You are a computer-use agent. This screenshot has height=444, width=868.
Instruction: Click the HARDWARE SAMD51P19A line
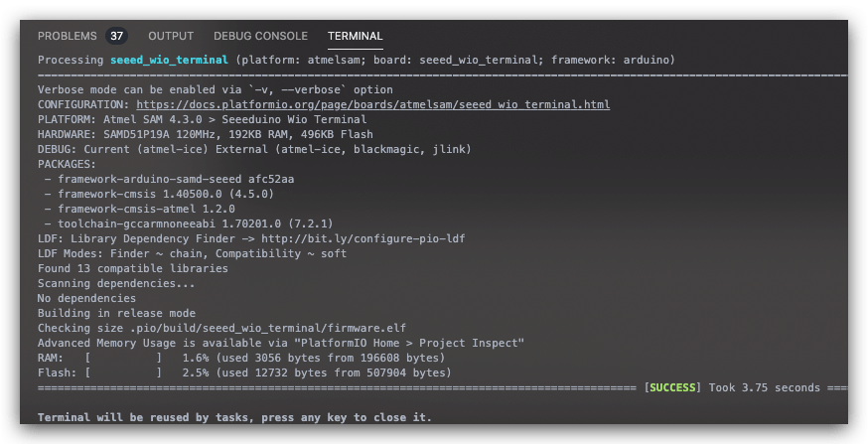(206, 134)
